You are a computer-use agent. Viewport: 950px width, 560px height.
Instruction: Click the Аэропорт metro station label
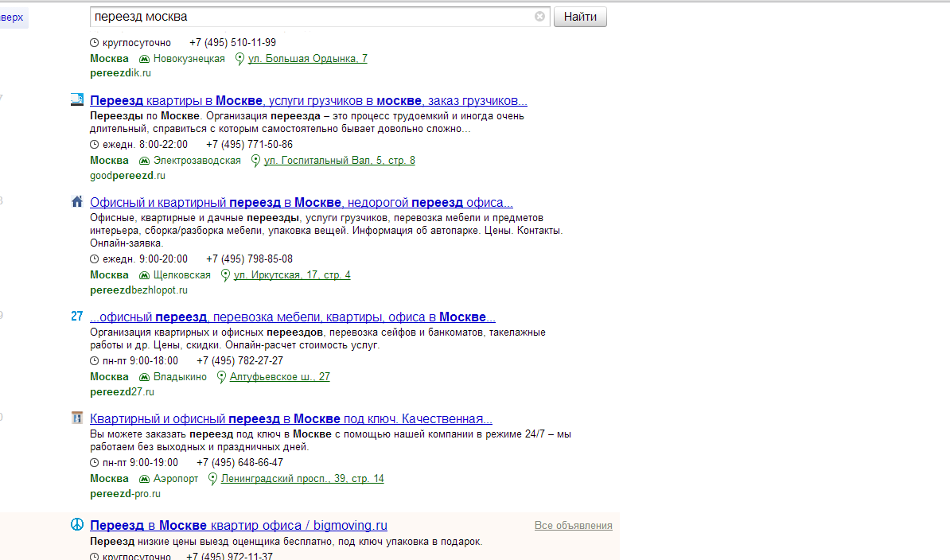click(x=176, y=478)
